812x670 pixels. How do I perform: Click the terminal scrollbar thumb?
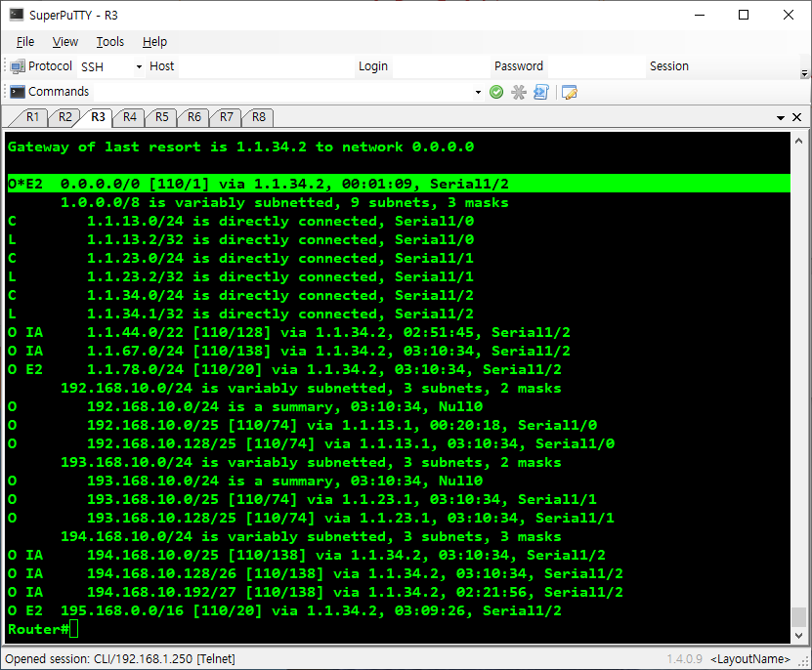(798, 616)
